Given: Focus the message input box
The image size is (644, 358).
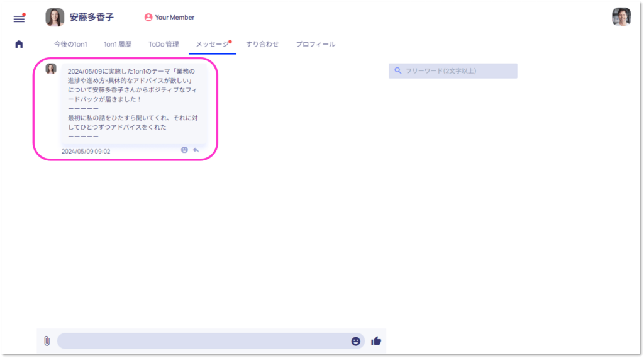Looking at the screenshot, I should (x=211, y=341).
